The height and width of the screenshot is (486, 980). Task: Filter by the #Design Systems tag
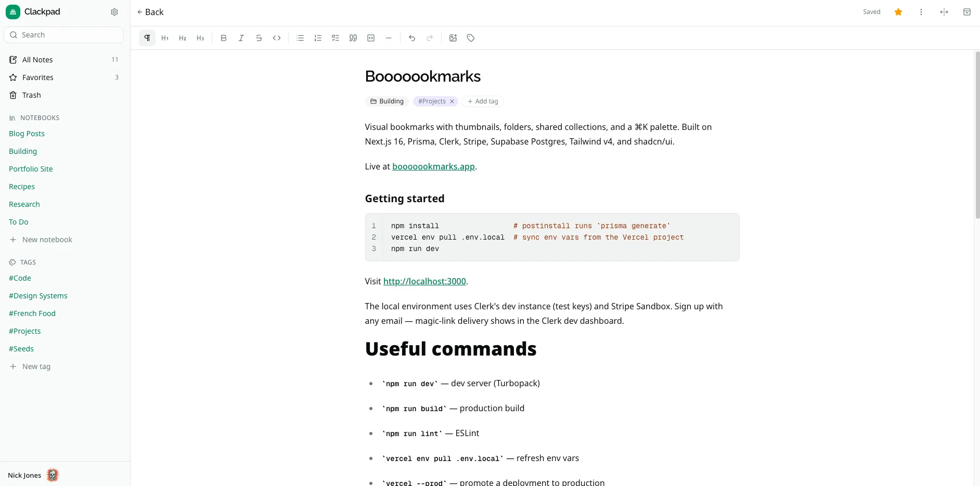(38, 296)
